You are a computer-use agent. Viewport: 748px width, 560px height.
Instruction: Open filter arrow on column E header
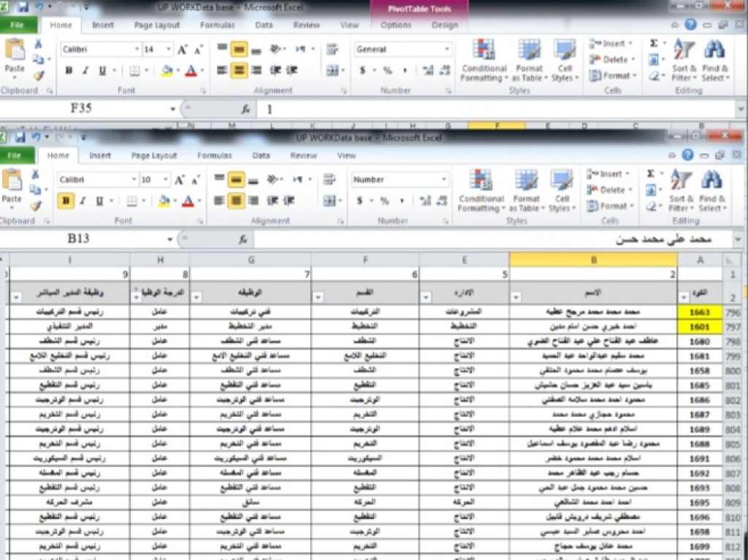coord(426,298)
